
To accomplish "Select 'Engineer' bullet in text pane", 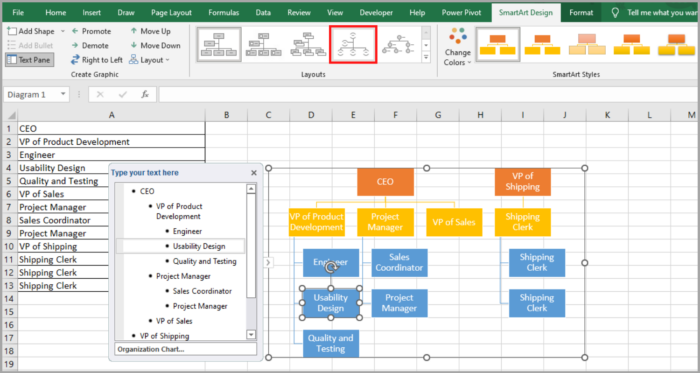I will (x=188, y=231).
